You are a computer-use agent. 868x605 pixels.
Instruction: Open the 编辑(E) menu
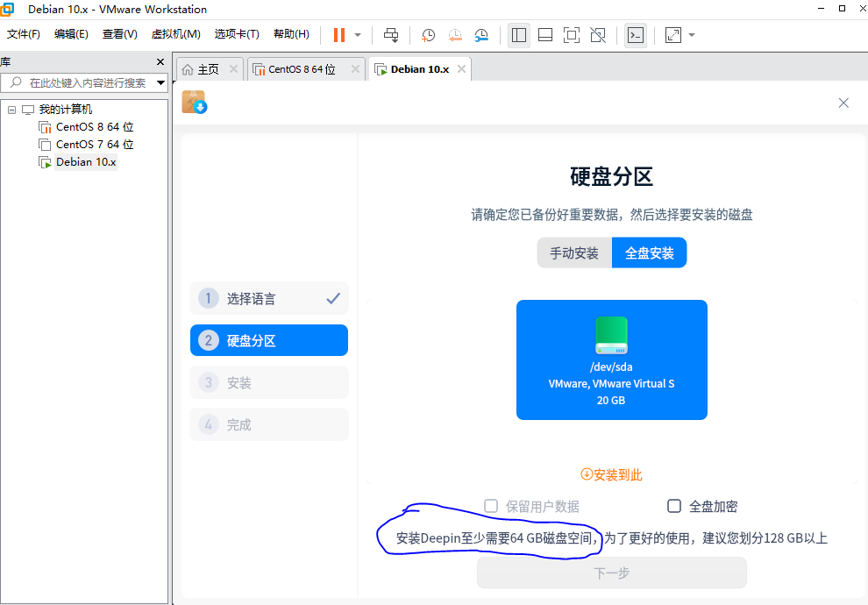coord(71,34)
